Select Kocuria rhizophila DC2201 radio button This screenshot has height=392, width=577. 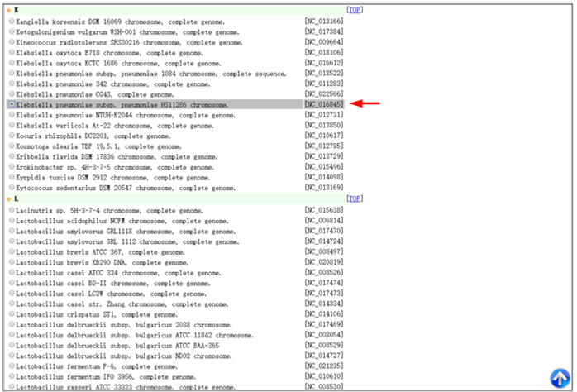(x=12, y=136)
